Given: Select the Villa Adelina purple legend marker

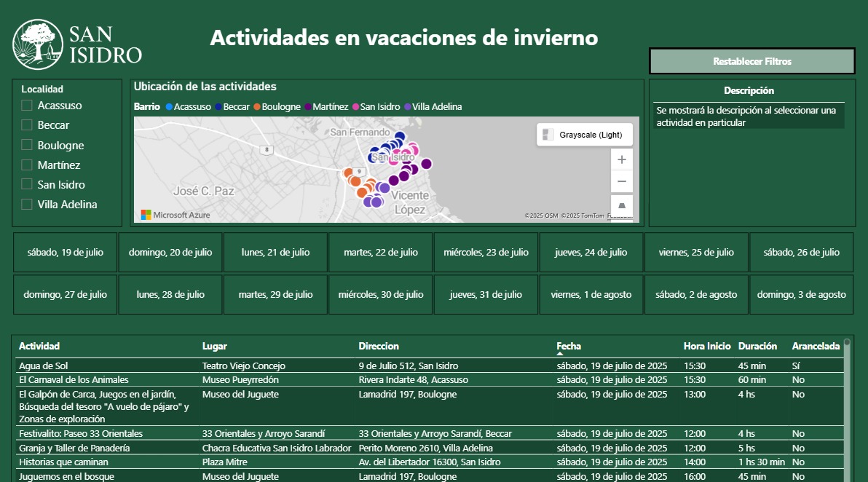Looking at the screenshot, I should (x=408, y=107).
